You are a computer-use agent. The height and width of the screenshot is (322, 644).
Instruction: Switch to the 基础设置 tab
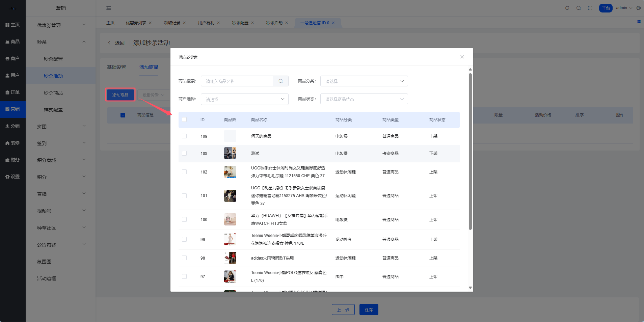click(116, 67)
